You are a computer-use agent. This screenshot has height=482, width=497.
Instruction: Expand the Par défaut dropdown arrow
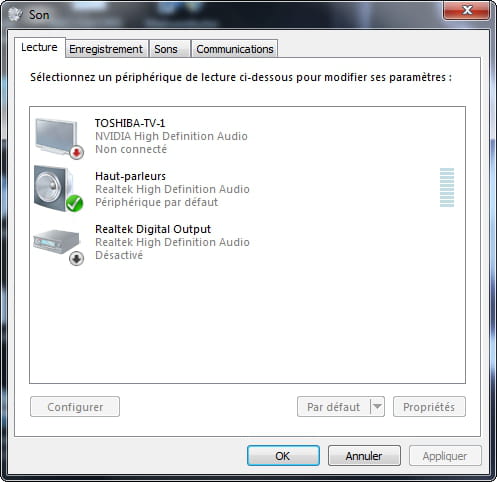tap(377, 406)
